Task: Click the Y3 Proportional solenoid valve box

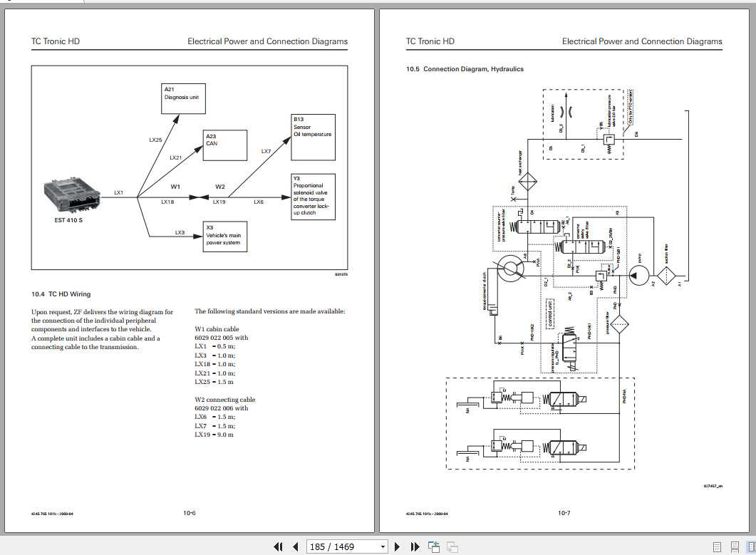Action: (x=314, y=197)
